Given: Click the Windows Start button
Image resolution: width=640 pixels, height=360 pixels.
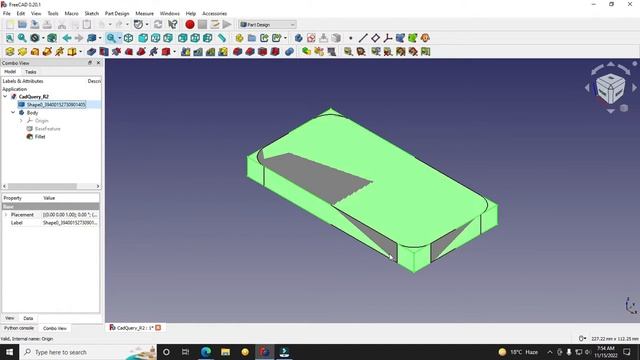Looking at the screenshot, I should click(9, 352).
